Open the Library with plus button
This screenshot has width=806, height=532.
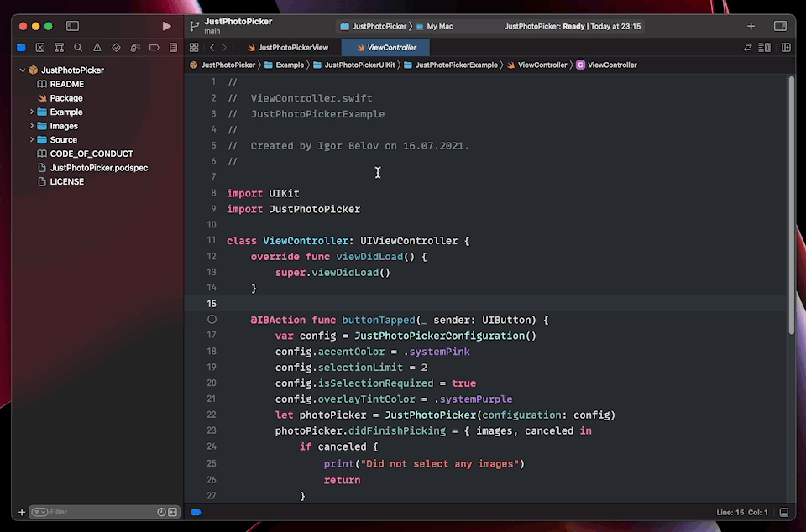click(x=751, y=26)
